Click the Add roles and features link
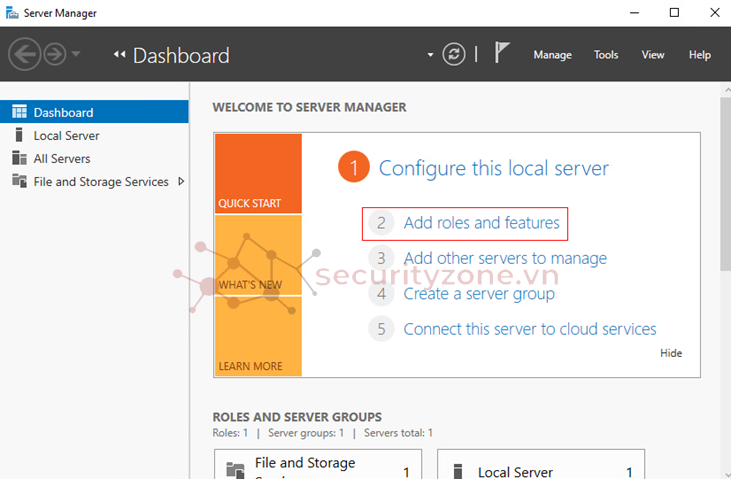 (481, 223)
